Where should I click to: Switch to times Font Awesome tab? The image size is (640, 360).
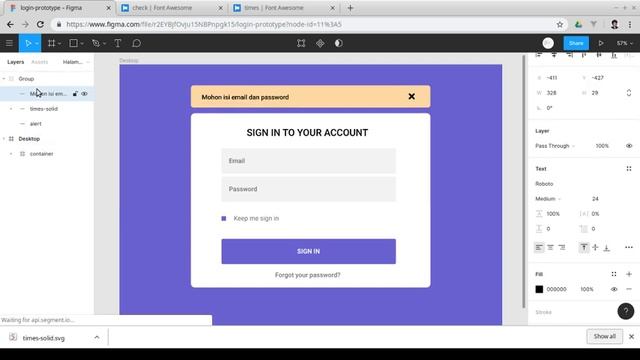[x=284, y=8]
